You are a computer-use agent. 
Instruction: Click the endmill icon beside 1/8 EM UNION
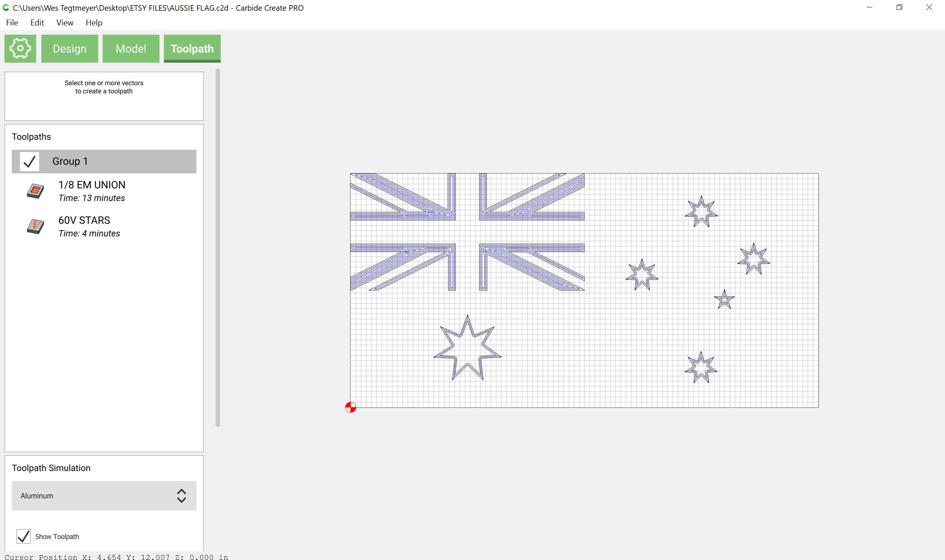pyautogui.click(x=35, y=191)
